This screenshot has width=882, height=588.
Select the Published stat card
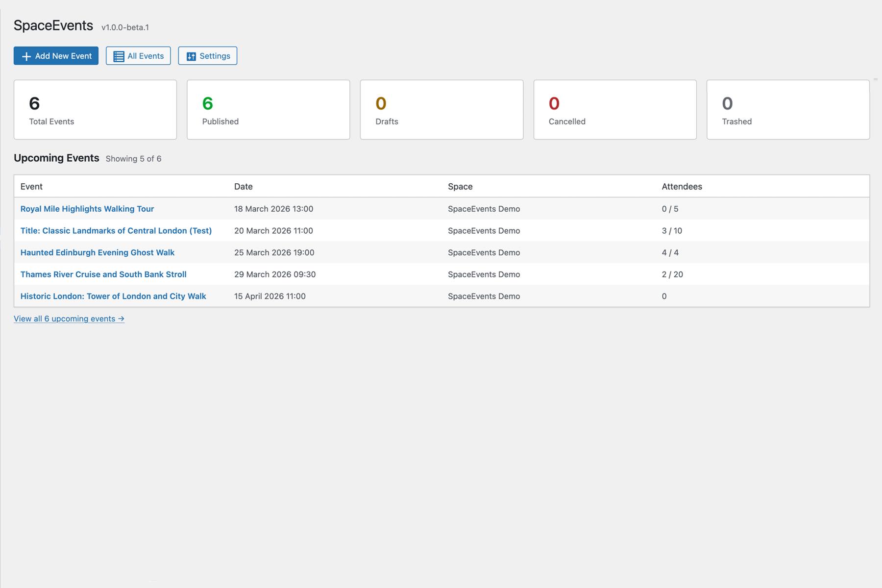[268, 110]
